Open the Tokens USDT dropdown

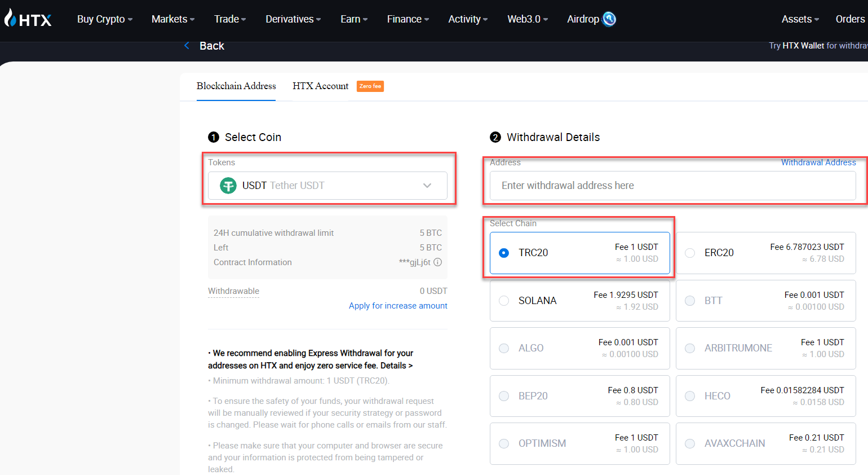327,186
